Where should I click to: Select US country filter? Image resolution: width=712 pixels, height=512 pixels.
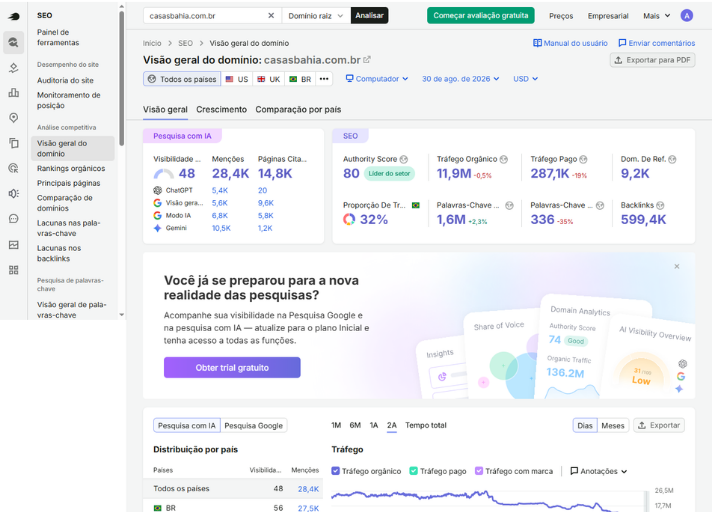tap(237, 79)
